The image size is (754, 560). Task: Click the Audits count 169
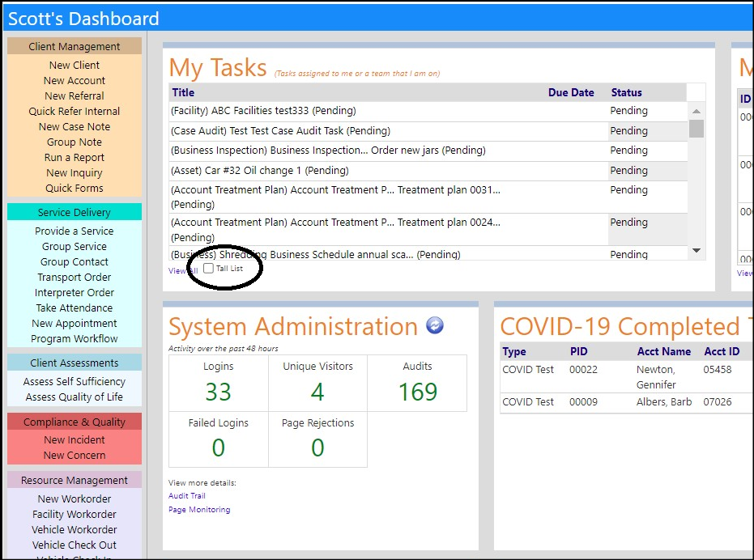pos(417,392)
